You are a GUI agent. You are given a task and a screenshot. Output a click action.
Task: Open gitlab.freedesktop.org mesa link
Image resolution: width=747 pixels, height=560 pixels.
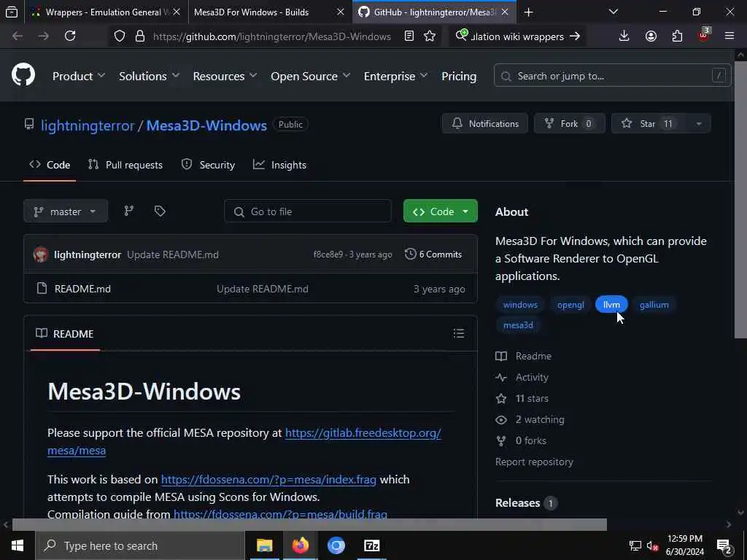pos(363,433)
